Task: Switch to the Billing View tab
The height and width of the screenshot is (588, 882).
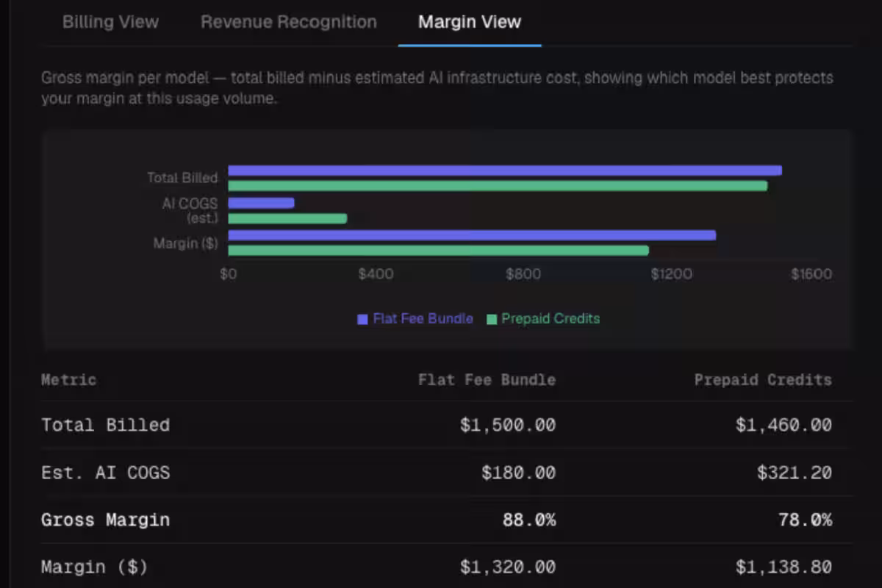Action: [x=110, y=22]
